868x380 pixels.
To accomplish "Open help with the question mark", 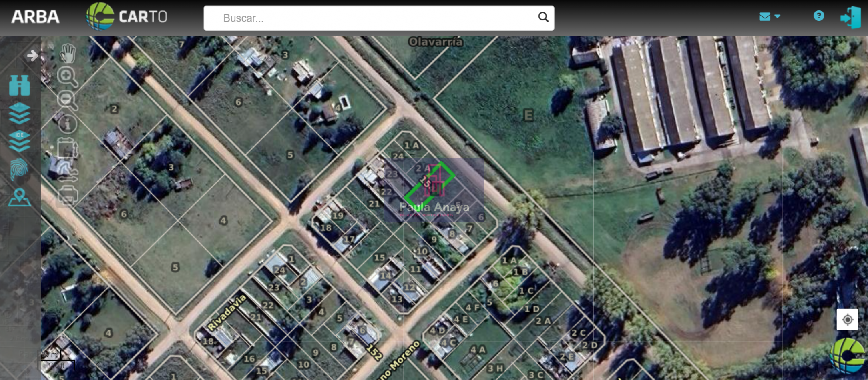I will point(819,16).
